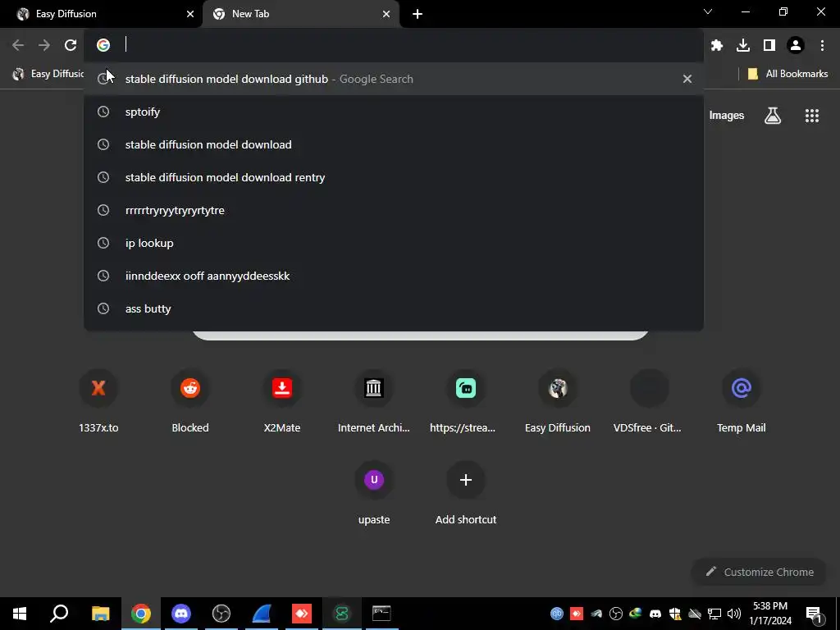Click the Forward navigation arrow
Viewport: 840px width, 630px height.
tap(44, 46)
